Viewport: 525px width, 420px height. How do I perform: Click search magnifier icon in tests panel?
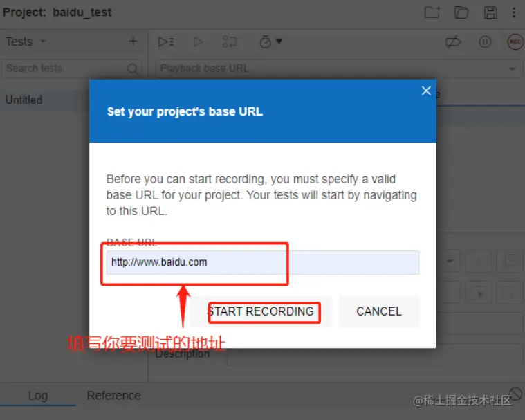(x=133, y=69)
